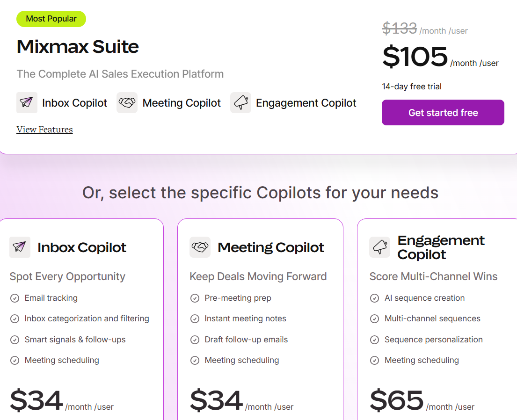Select the Most Popular badge
The height and width of the screenshot is (420, 517).
tap(51, 19)
